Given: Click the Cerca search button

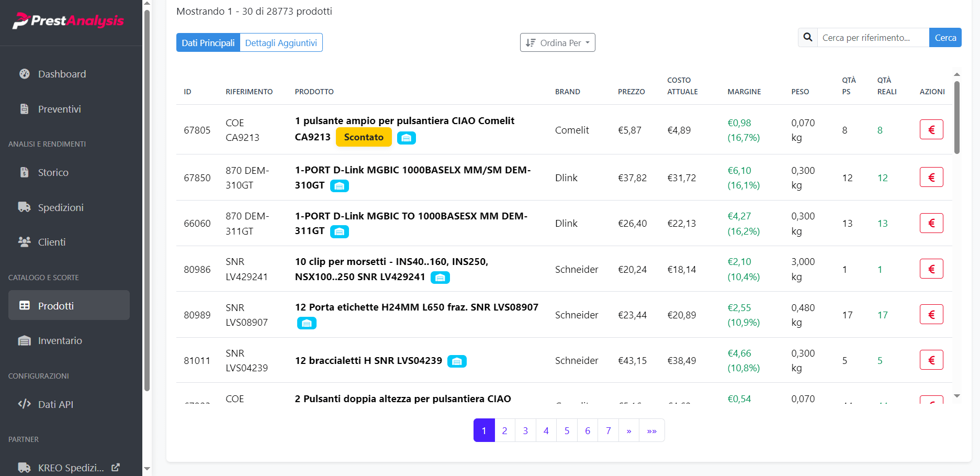Looking at the screenshot, I should (945, 37).
